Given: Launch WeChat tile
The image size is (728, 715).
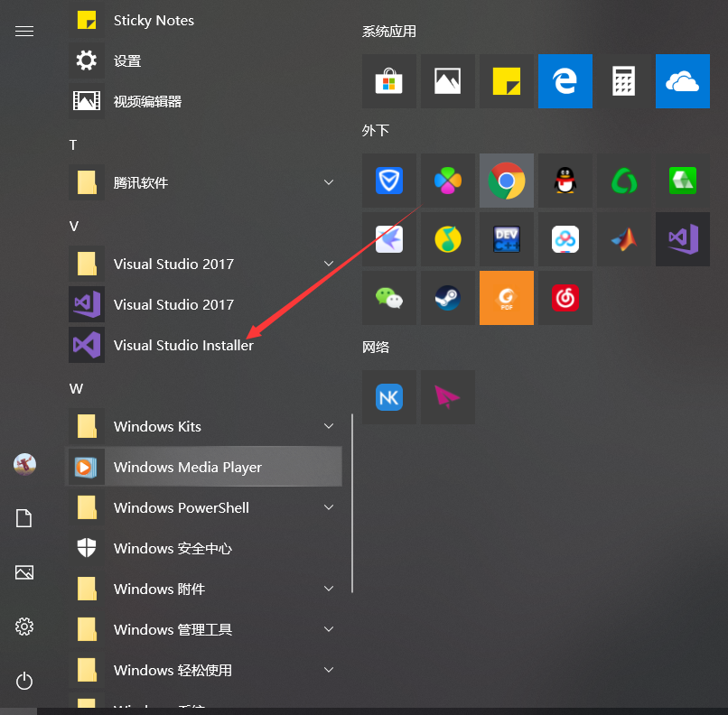Looking at the screenshot, I should [389, 298].
